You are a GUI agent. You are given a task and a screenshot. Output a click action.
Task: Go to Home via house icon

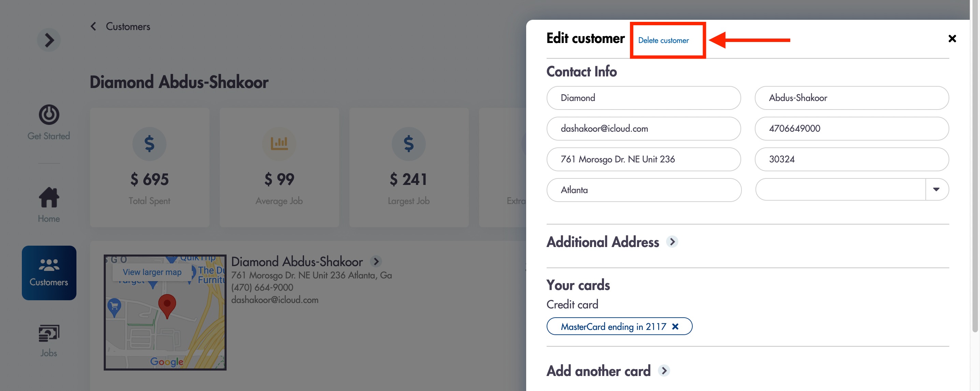[49, 198]
